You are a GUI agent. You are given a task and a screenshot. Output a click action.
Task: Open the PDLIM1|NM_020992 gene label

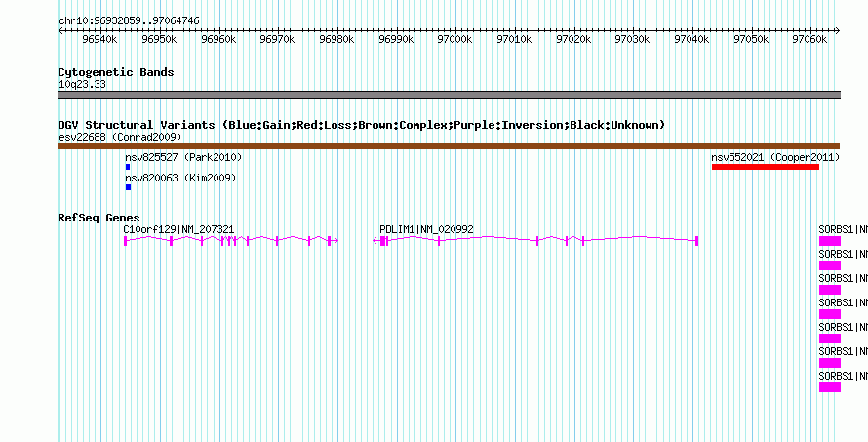click(x=426, y=229)
